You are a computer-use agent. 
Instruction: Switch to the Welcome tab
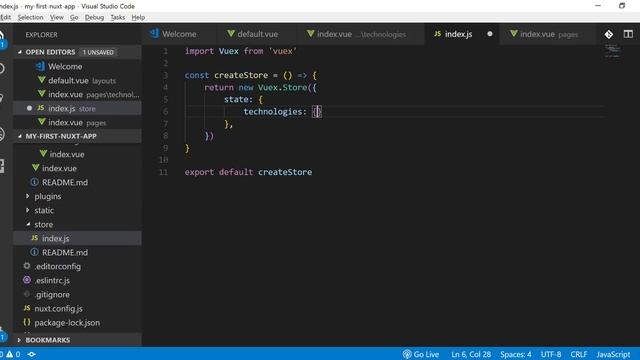179,34
